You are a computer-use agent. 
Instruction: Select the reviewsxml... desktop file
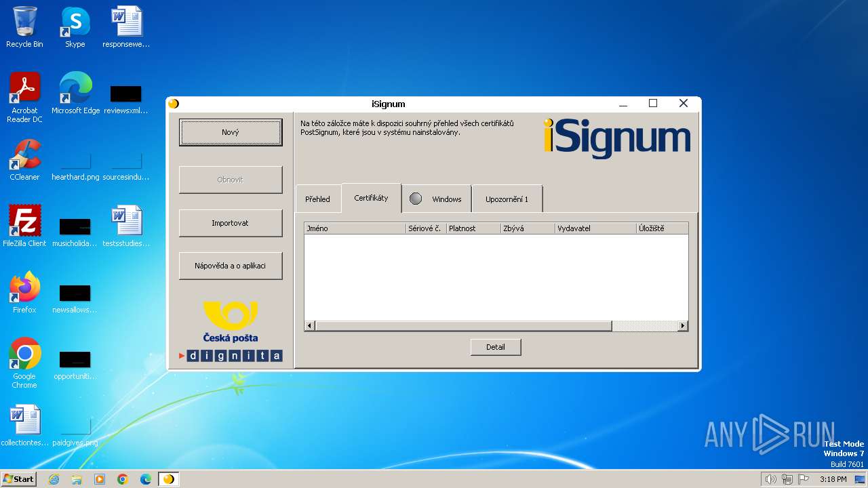pos(126,98)
